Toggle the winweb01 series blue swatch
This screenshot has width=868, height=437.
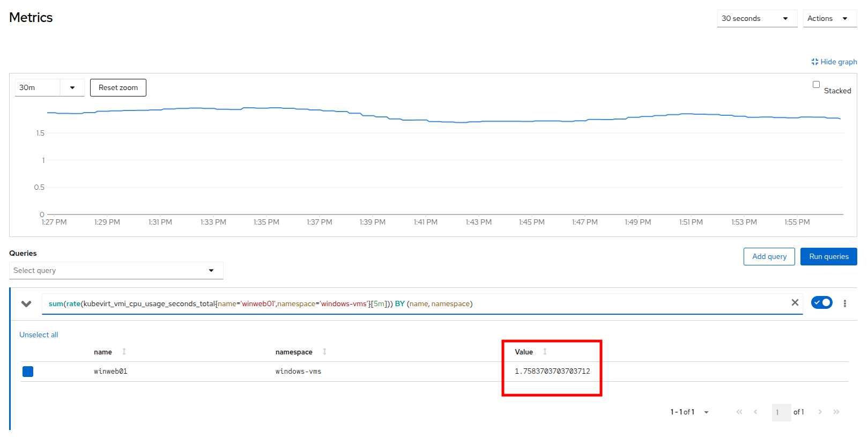[28, 372]
